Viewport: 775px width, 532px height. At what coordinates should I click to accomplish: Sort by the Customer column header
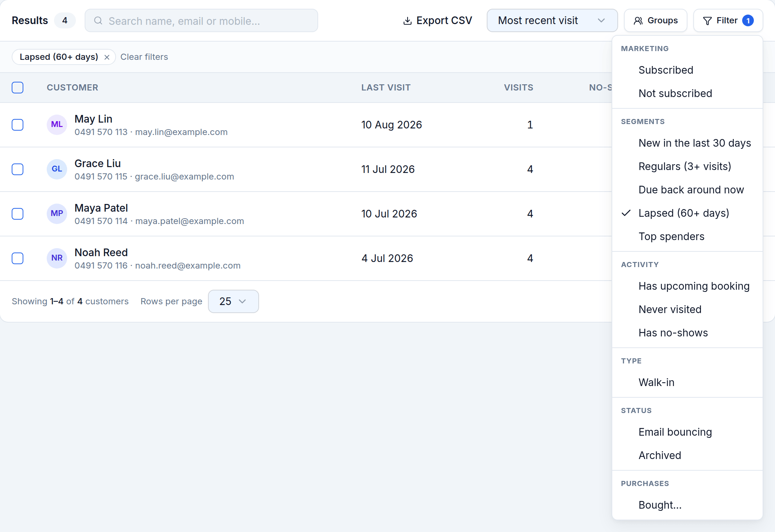point(72,88)
